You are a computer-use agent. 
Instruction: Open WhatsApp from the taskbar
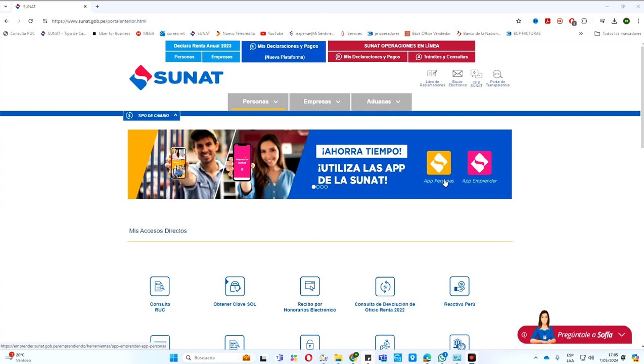(442, 357)
